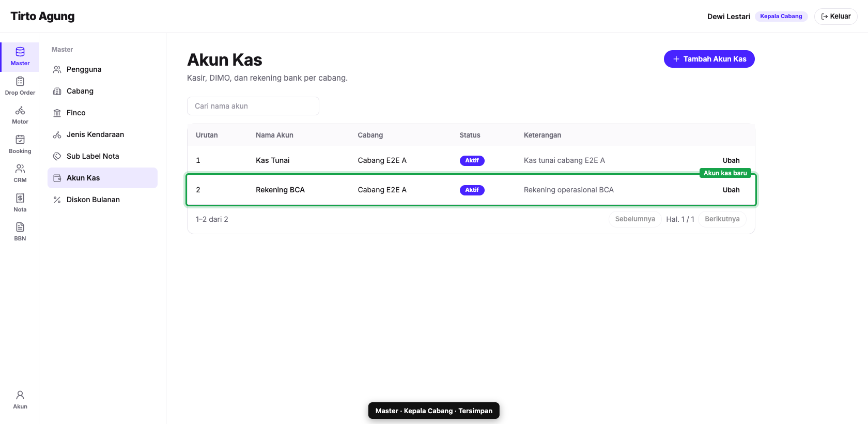Open the Drop Order section icon

pos(20,81)
